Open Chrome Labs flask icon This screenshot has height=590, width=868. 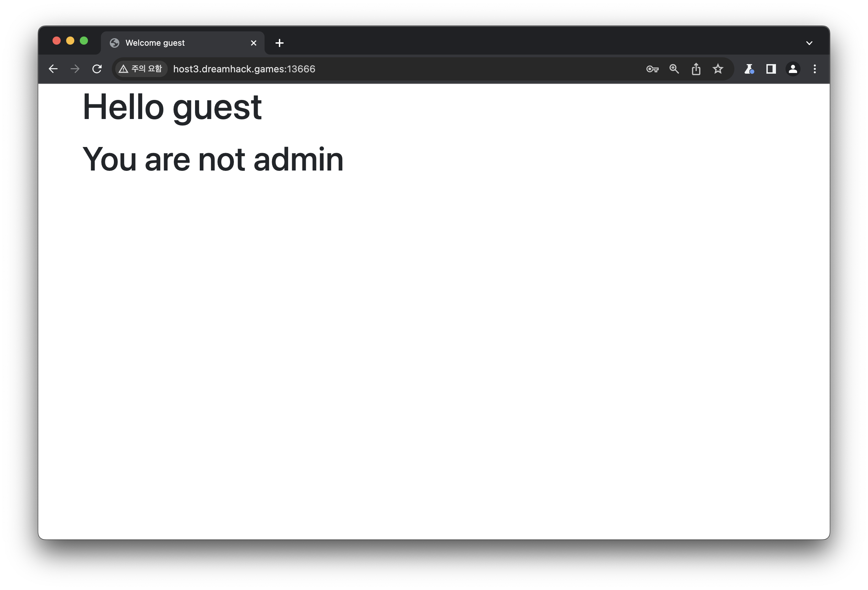click(x=749, y=69)
